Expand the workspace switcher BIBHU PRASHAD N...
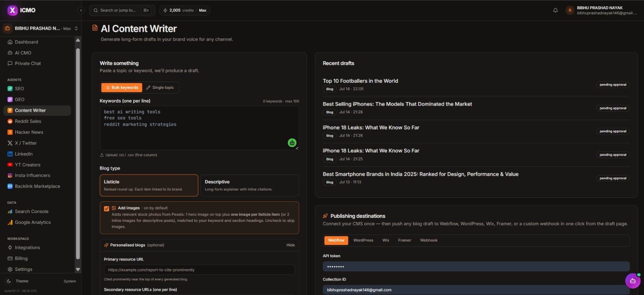The height and width of the screenshot is (295, 644). [41, 29]
